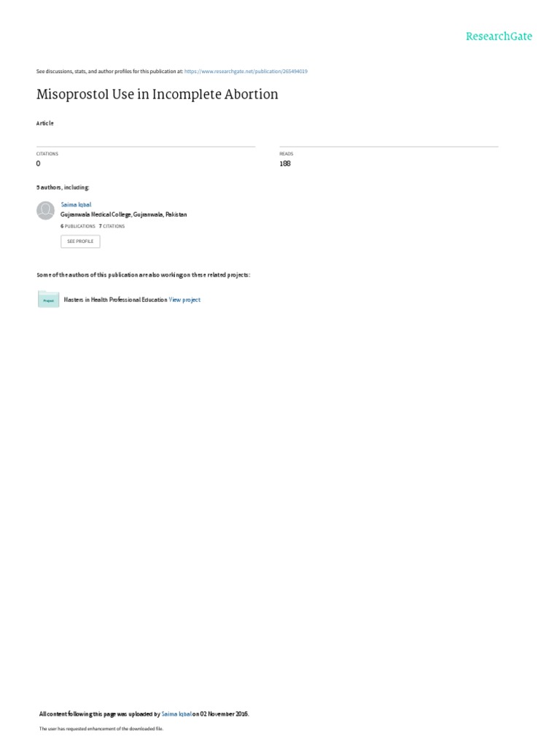
Task: Click the related projects heading text
Action: point(143,275)
